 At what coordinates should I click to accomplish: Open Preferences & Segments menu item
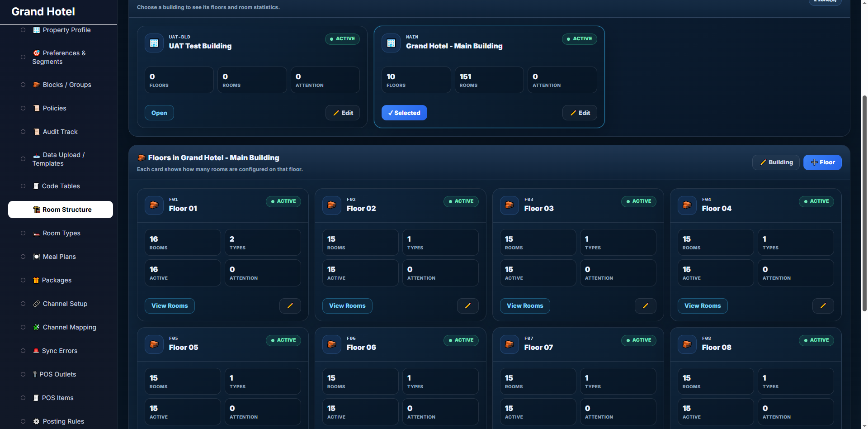[x=61, y=57]
